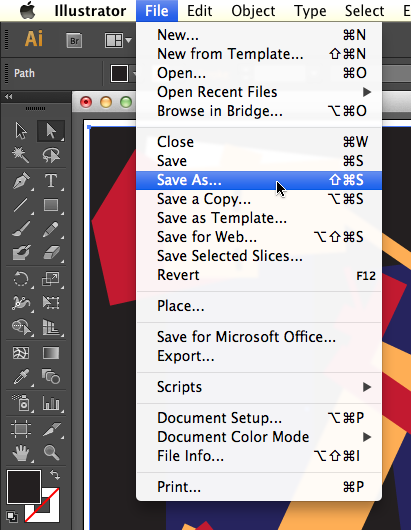Click the Ai application logo

(34, 39)
